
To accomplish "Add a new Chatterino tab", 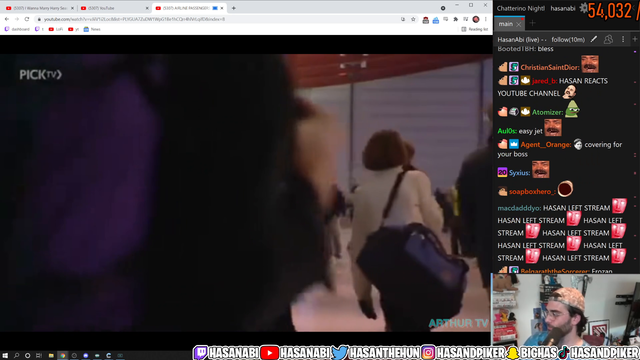I will tap(532, 24).
